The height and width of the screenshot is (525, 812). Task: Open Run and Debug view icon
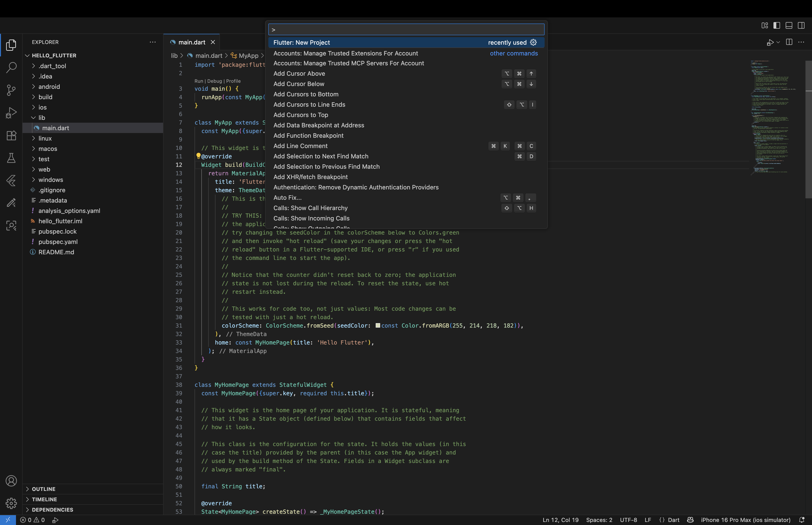click(11, 113)
